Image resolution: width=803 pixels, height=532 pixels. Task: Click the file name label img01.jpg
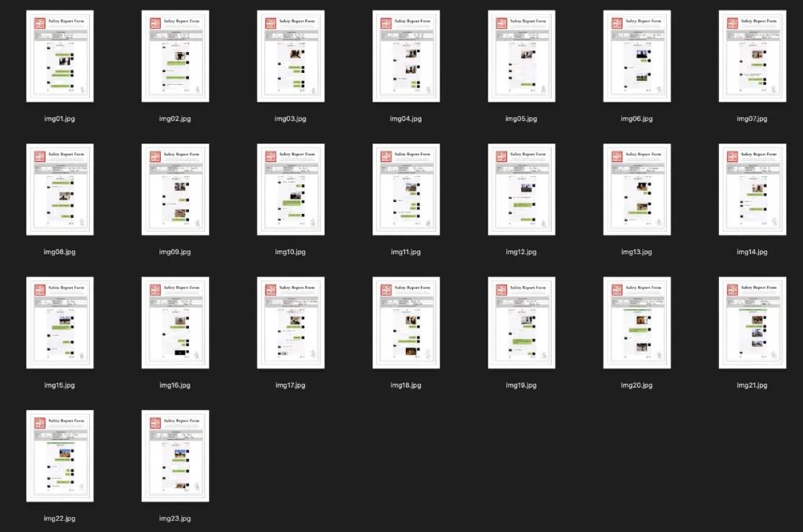pos(59,119)
